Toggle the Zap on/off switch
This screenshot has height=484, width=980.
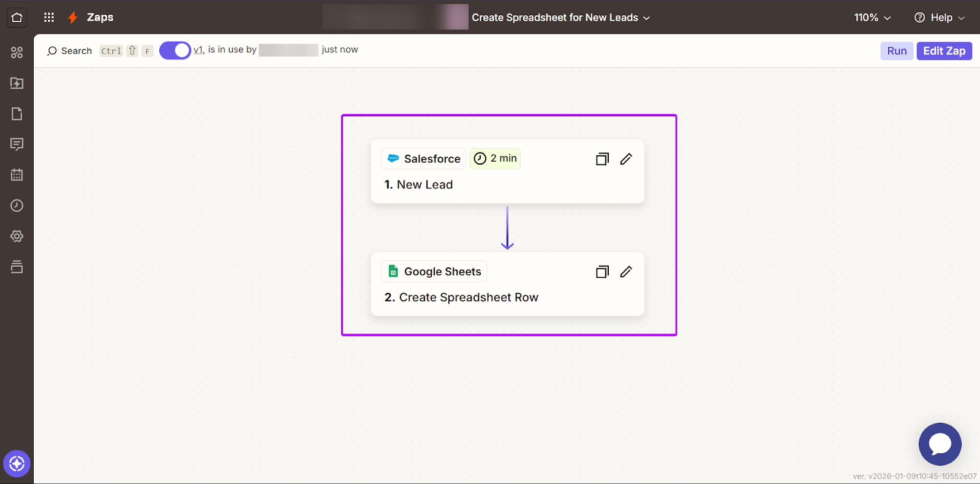[175, 50]
